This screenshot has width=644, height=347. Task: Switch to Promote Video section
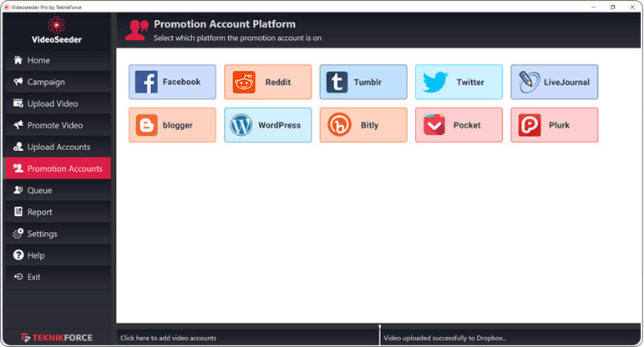click(57, 125)
